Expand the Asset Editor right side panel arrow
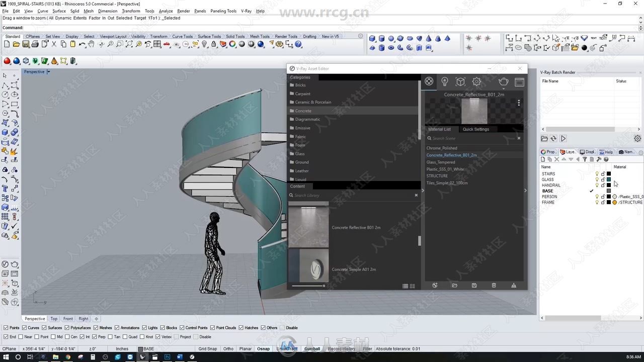The image size is (644, 362). tap(525, 190)
